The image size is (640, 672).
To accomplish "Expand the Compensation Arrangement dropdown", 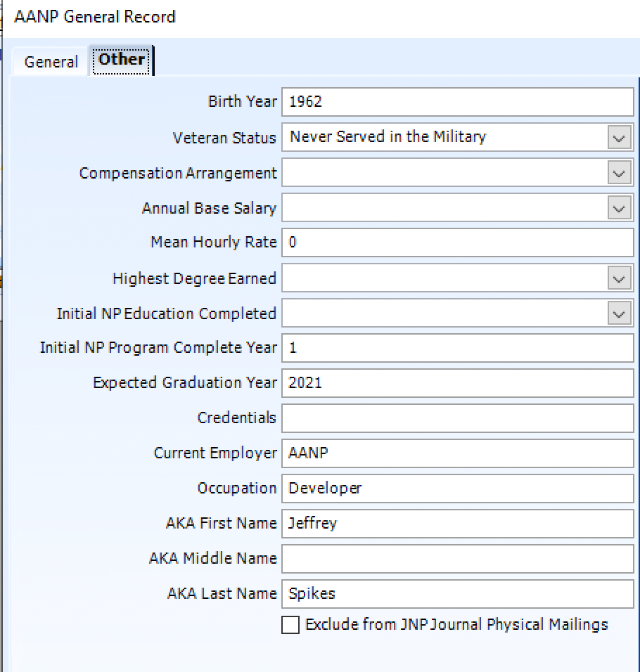I will 617,173.
